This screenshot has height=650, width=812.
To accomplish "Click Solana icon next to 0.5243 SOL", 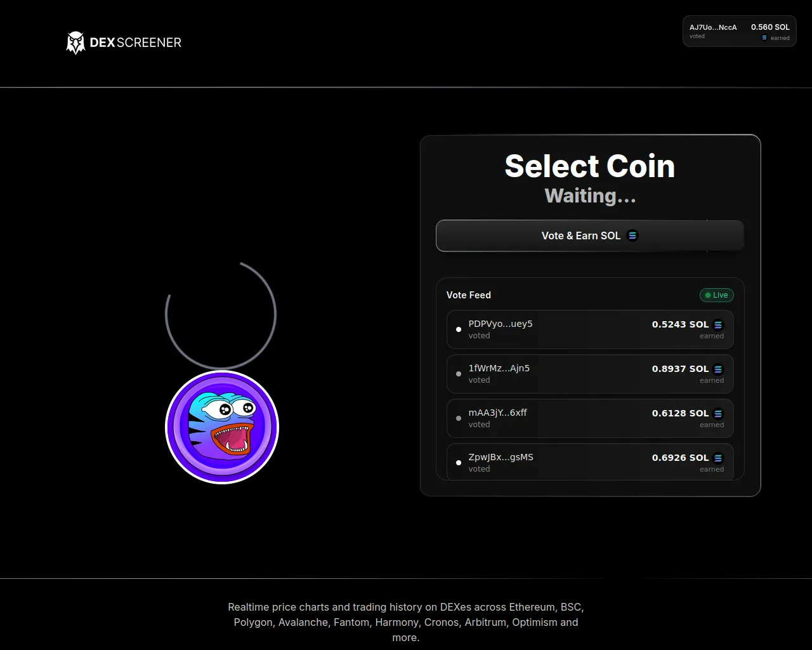I will pos(718,324).
